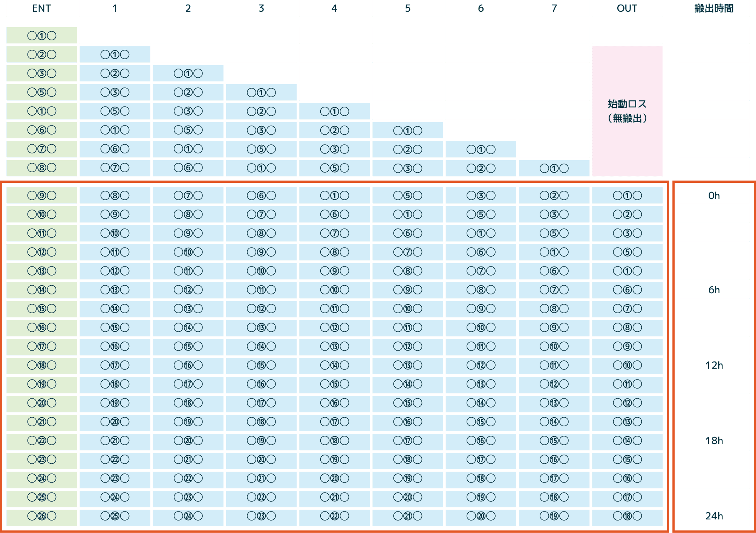Click the 12h time label

714,365
